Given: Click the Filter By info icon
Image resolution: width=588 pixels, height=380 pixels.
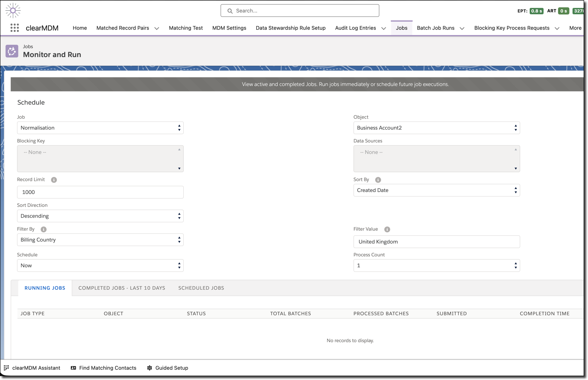Looking at the screenshot, I should click(43, 229).
